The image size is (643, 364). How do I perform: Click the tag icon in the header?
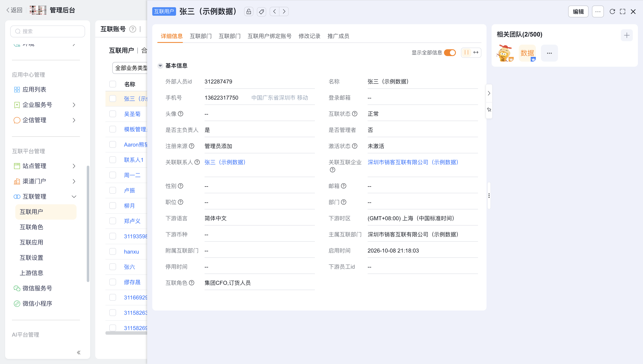pyautogui.click(x=262, y=11)
